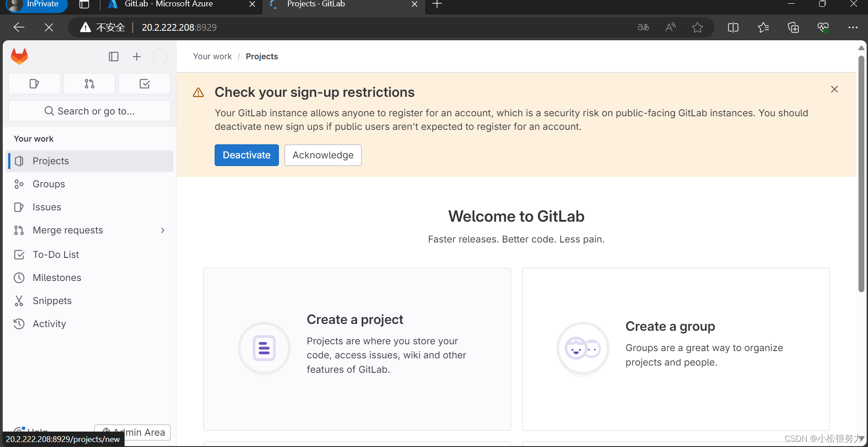
Task: Click Search or go to field
Action: tap(90, 111)
